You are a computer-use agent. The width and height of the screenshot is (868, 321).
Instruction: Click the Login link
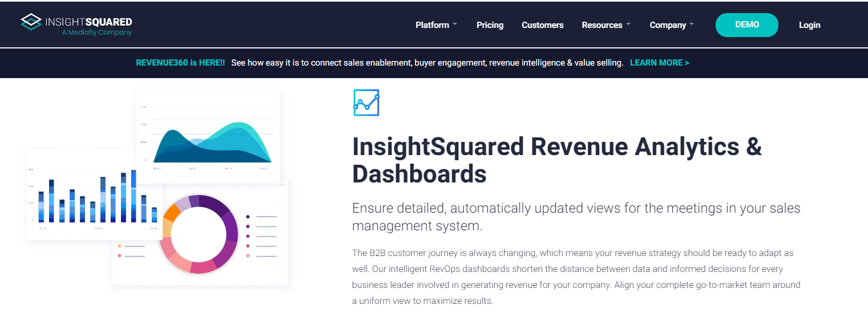click(810, 25)
